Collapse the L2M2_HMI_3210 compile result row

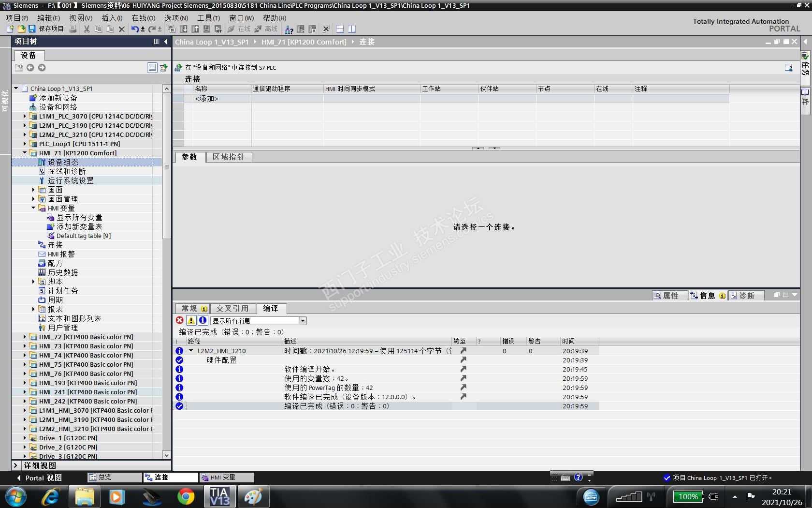tap(191, 351)
